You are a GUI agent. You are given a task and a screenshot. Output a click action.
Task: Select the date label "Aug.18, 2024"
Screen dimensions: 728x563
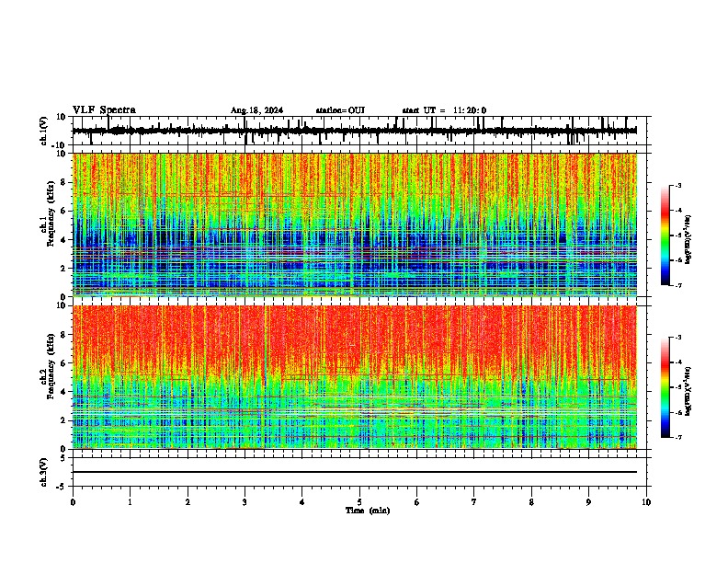point(256,110)
